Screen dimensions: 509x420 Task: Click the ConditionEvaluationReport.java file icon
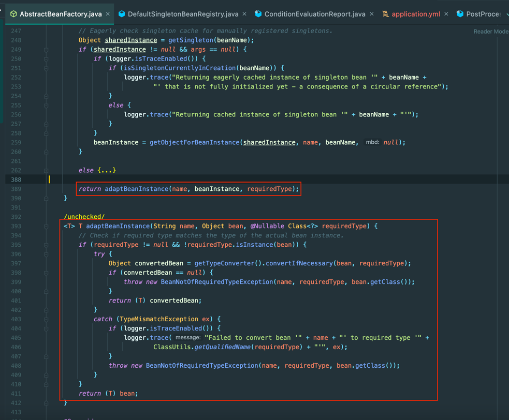tap(258, 14)
